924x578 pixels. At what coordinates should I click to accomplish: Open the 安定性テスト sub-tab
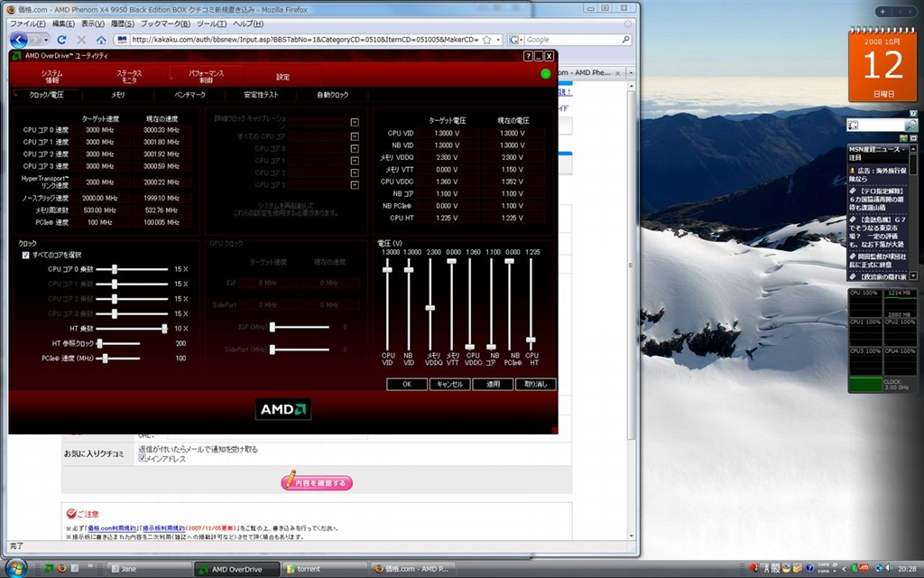pos(261,94)
